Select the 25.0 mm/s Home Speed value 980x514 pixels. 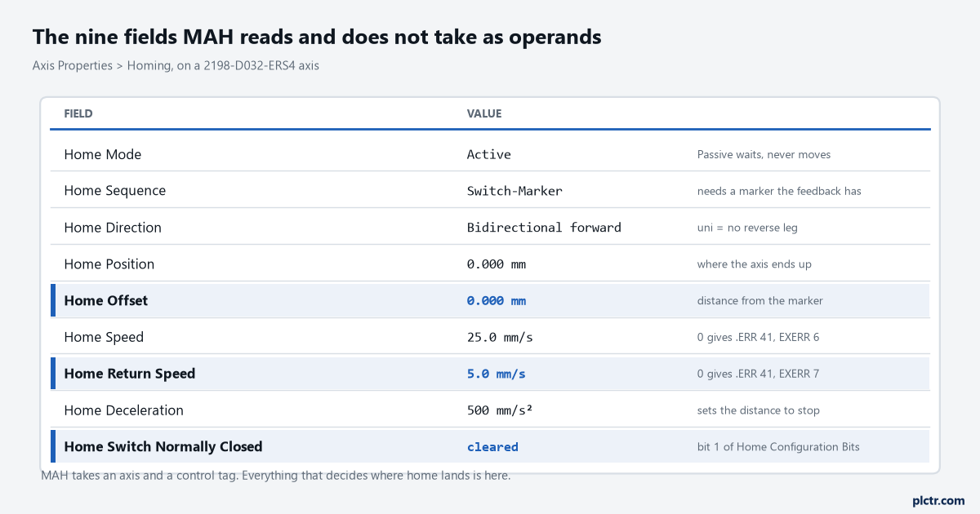(x=500, y=337)
